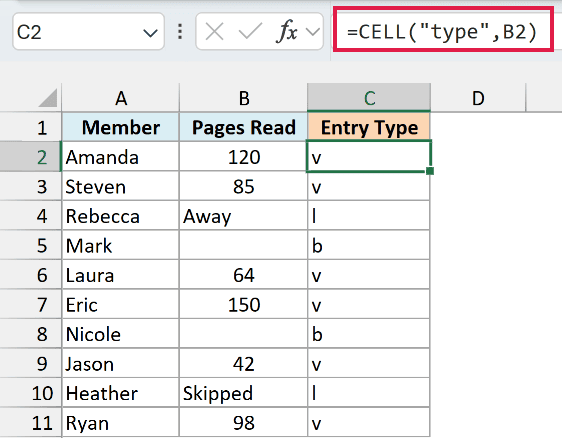Click the "Member" header cell
562x438 pixels.
[120, 127]
